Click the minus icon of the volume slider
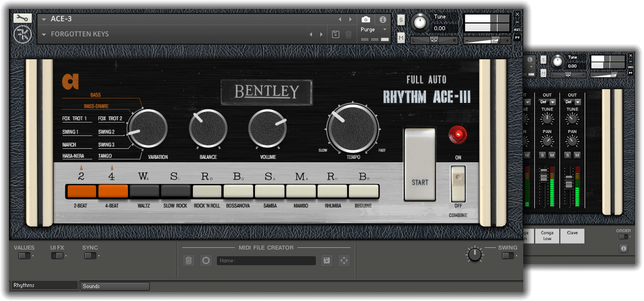The image size is (644, 301). pos(467,40)
